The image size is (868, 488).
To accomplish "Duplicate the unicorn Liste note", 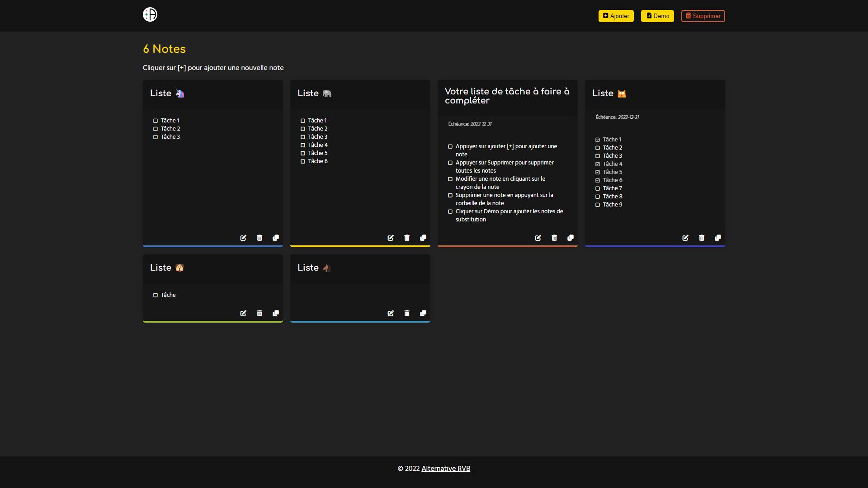I will [x=276, y=238].
